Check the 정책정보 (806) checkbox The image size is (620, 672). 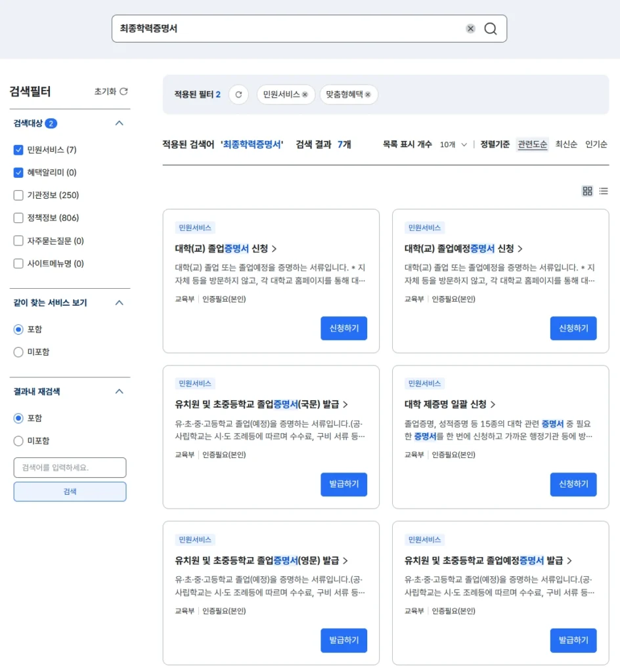(x=17, y=218)
